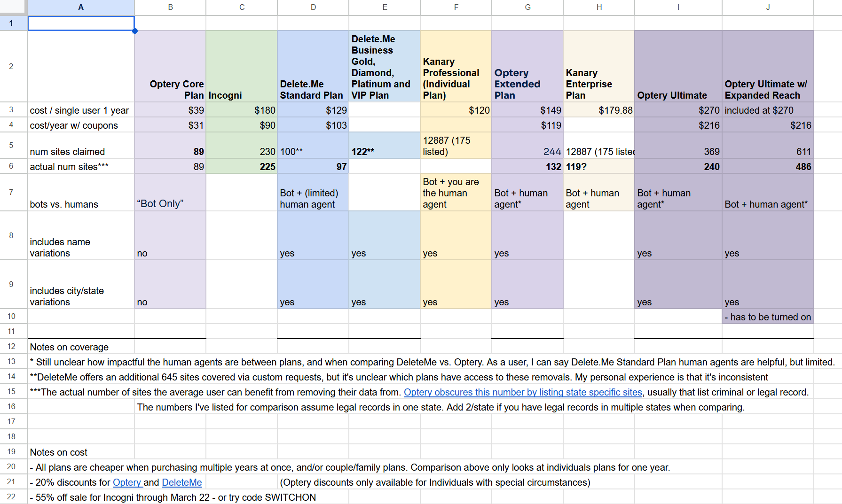Select row 2 header
This screenshot has height=504, width=842.
click(11, 66)
